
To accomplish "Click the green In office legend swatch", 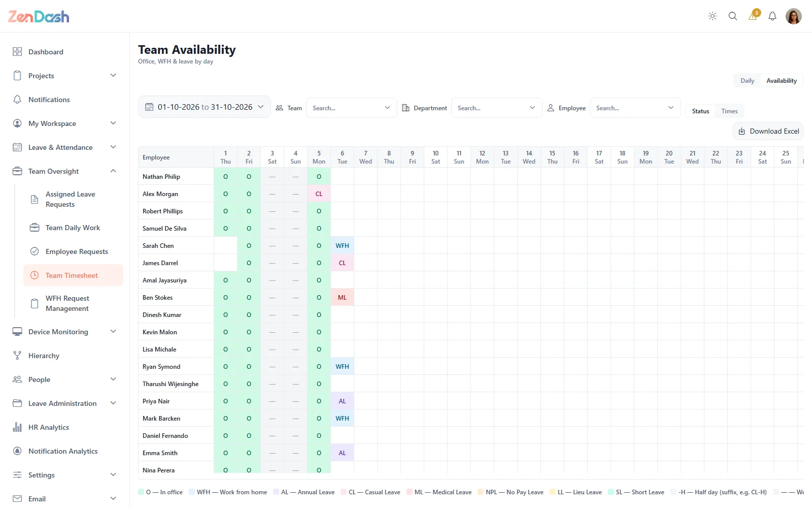I will pos(141,492).
